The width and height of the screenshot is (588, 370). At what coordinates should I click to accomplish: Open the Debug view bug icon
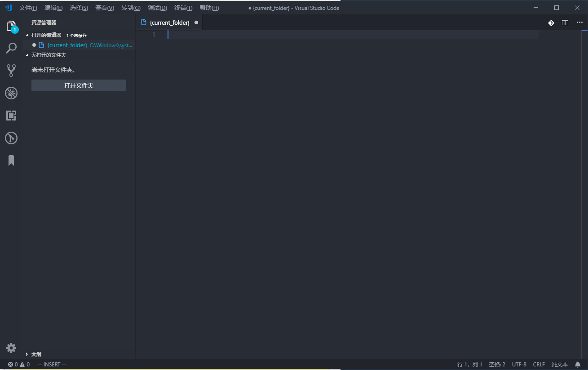pyautogui.click(x=11, y=93)
